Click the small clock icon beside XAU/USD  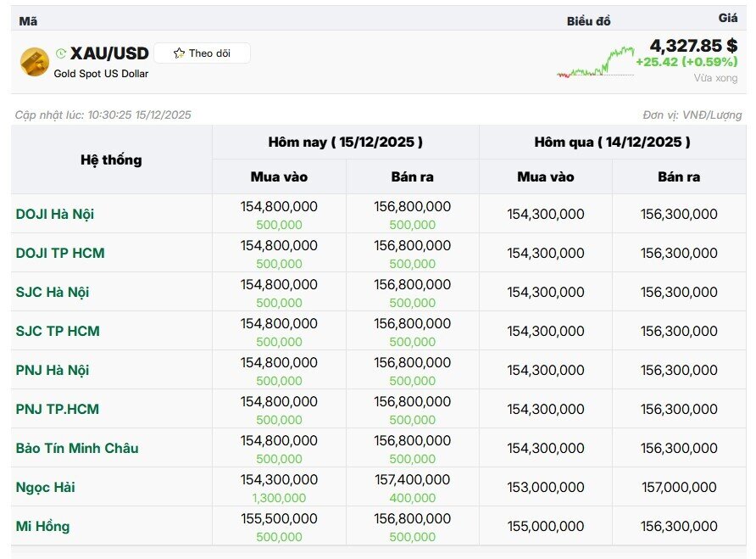(61, 53)
